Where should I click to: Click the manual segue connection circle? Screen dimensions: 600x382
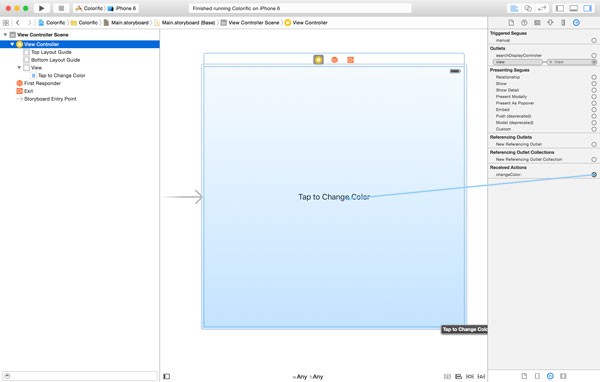tap(594, 40)
